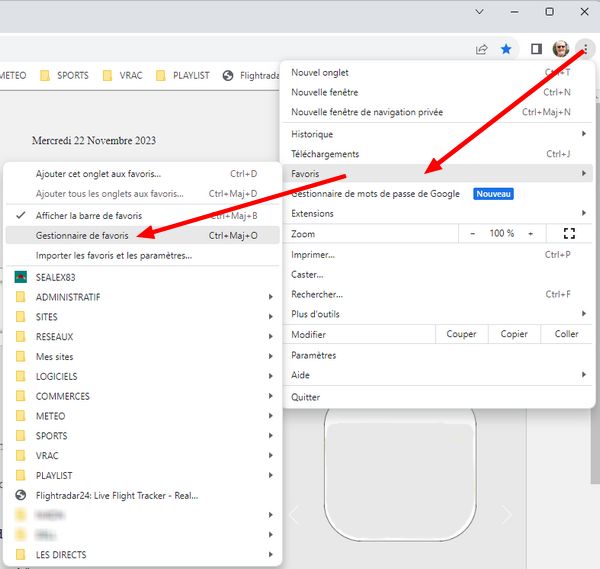The width and height of the screenshot is (600, 569).
Task: Open Flightradar24 Live Flight Tracker bookmark
Action: pyautogui.click(x=142, y=496)
